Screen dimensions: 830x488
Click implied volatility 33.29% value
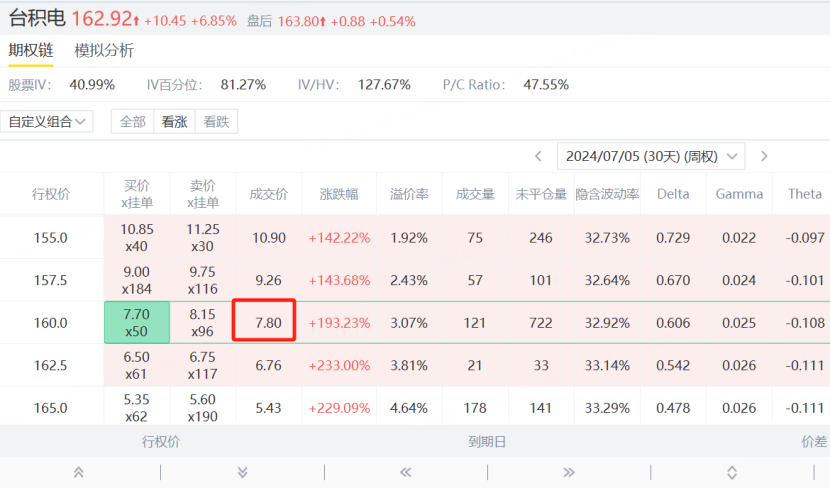point(607,408)
